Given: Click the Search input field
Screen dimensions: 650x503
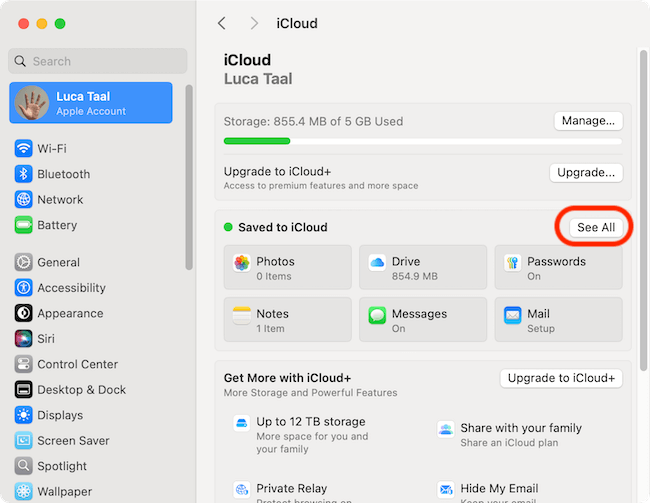Looking at the screenshot, I should 98,61.
